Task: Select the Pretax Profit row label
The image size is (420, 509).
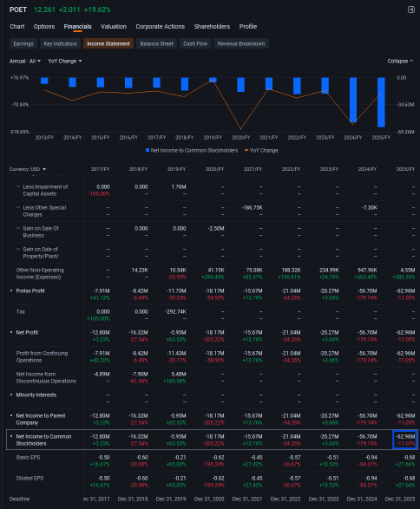Action: point(30,290)
